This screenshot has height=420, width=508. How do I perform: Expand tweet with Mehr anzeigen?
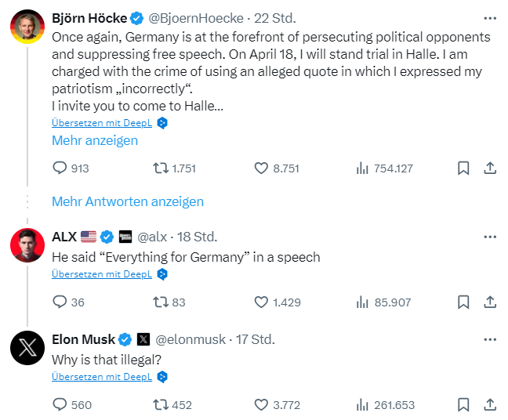[95, 140]
